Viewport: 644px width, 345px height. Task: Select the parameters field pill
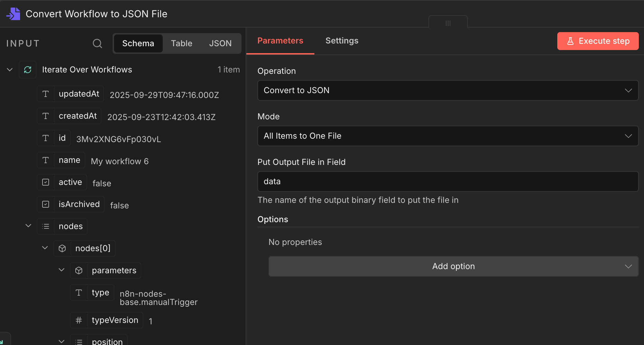pos(106,270)
